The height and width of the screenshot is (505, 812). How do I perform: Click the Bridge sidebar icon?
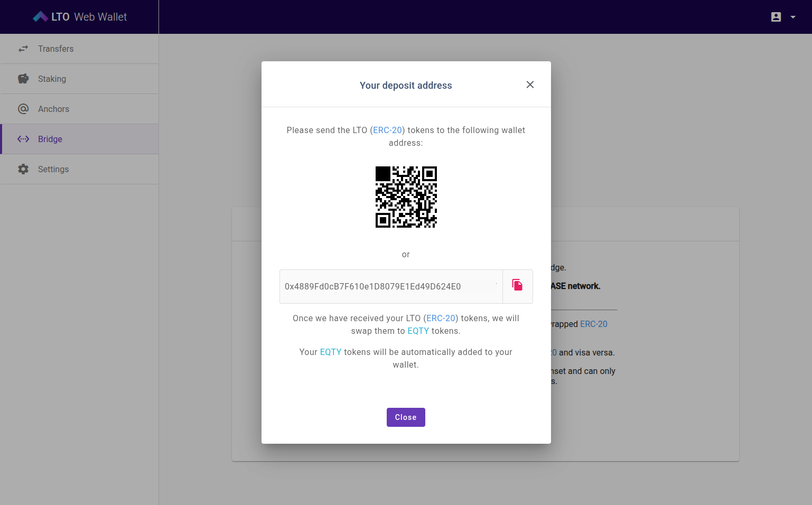click(23, 139)
